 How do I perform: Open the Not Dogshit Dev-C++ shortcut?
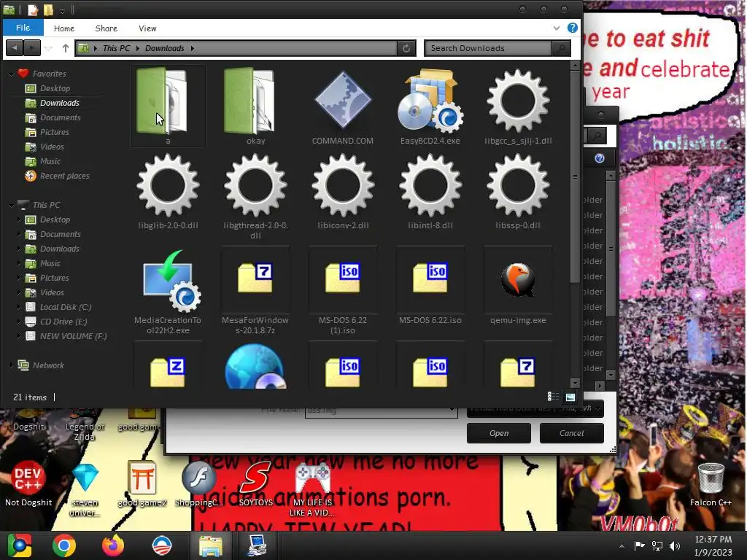[x=28, y=484]
